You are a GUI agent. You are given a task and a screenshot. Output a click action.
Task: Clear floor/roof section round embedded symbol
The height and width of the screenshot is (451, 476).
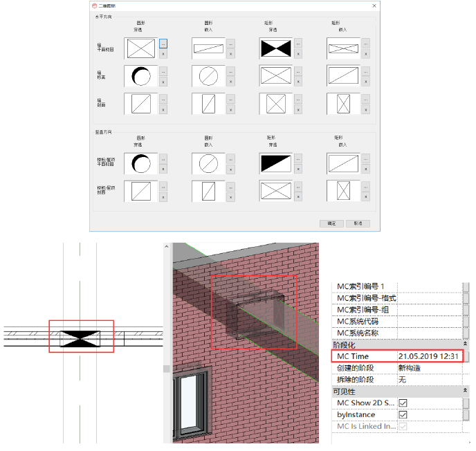tap(230, 197)
